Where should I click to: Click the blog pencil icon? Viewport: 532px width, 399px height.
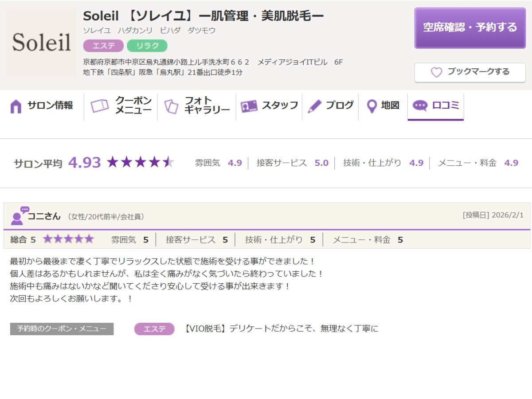pyautogui.click(x=314, y=106)
